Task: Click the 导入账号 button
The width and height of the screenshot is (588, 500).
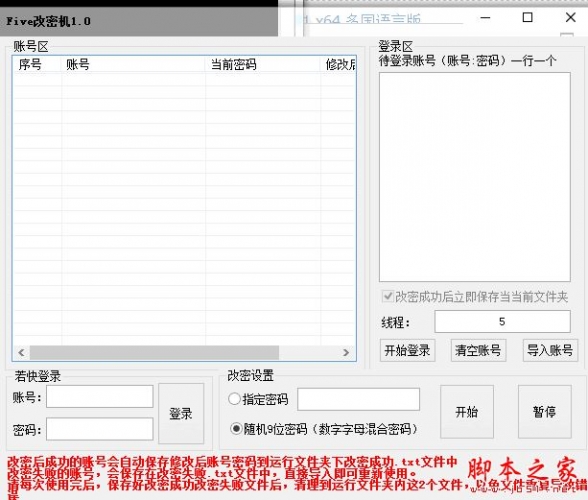Action: click(x=550, y=351)
